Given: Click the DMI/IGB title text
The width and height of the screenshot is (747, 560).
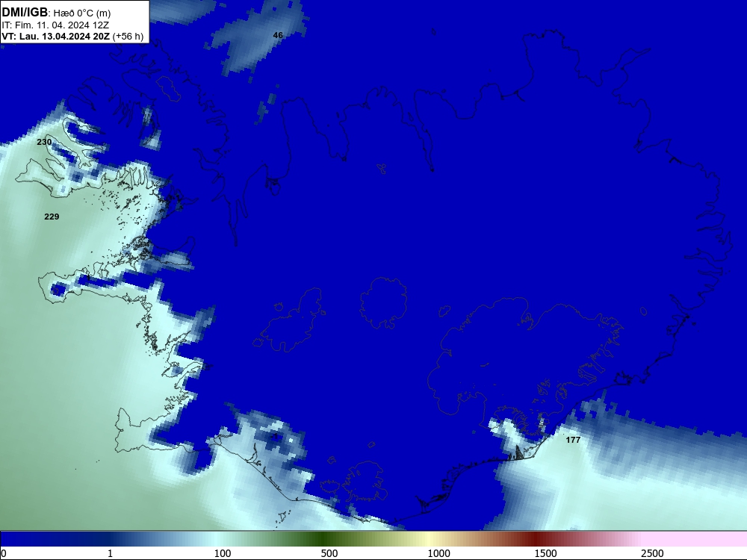Looking at the screenshot, I should pyautogui.click(x=25, y=13).
